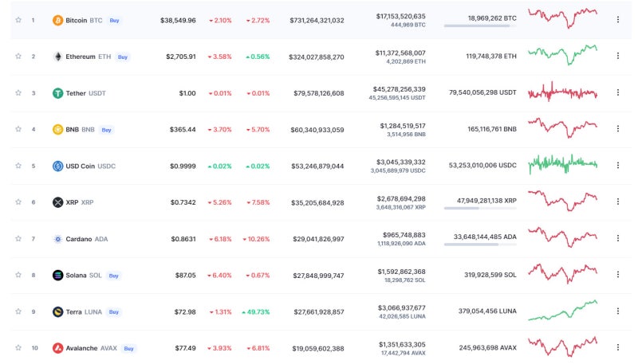Viewport: 638px width, 364px height.
Task: Open the Cardano ADA name link
Action: [87, 239]
